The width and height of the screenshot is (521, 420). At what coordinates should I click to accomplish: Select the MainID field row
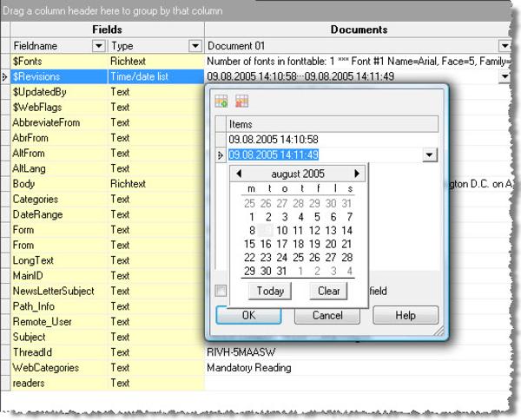pyautogui.click(x=58, y=276)
